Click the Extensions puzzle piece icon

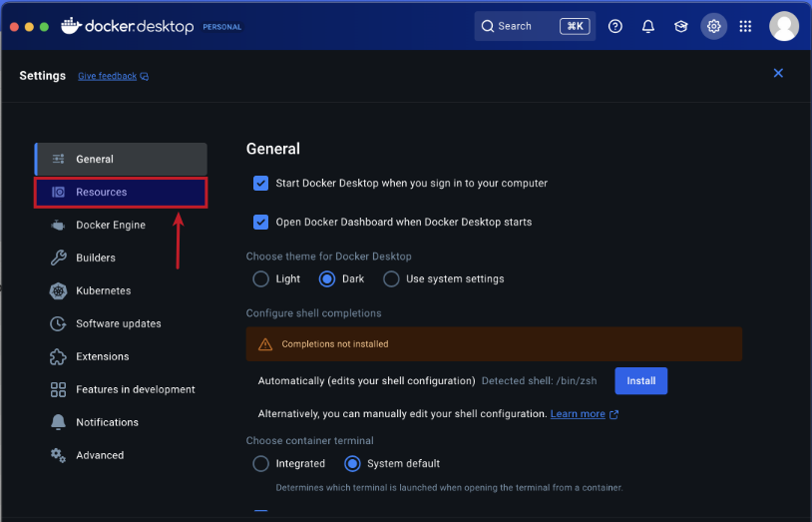(x=58, y=356)
